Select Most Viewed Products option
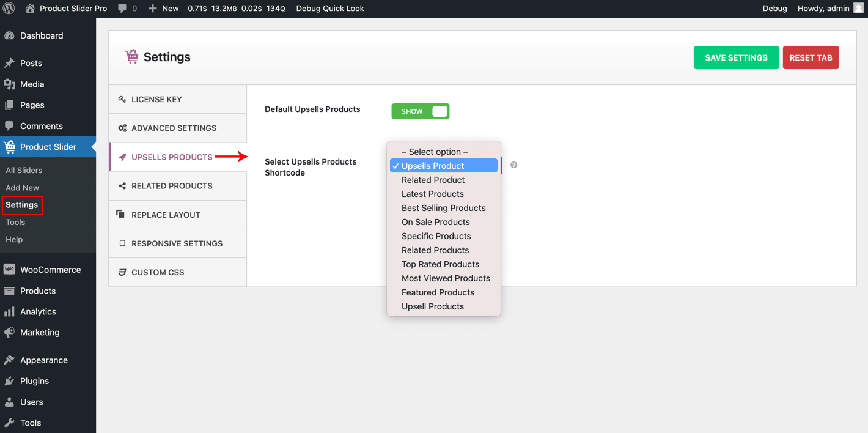The image size is (868, 433). pyautogui.click(x=446, y=278)
